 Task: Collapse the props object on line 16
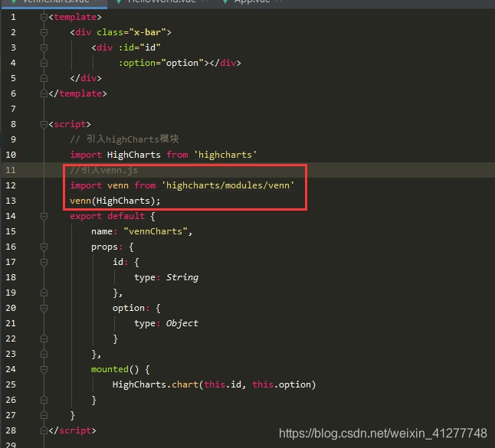tap(44, 247)
